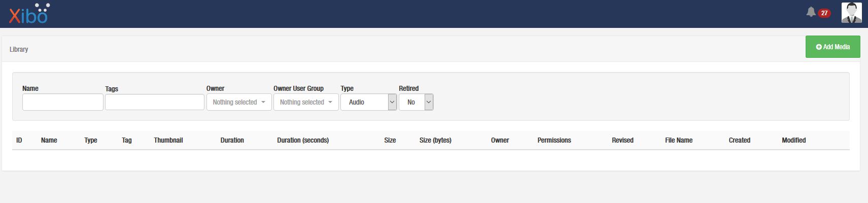Sort table by File Name column
This screenshot has height=203, width=868.
679,140
